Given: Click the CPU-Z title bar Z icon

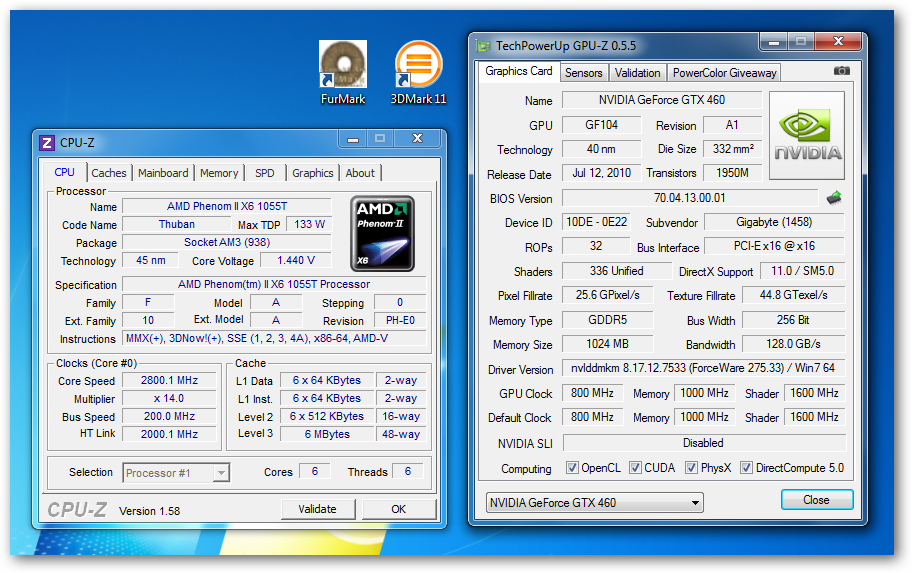Looking at the screenshot, I should point(47,143).
